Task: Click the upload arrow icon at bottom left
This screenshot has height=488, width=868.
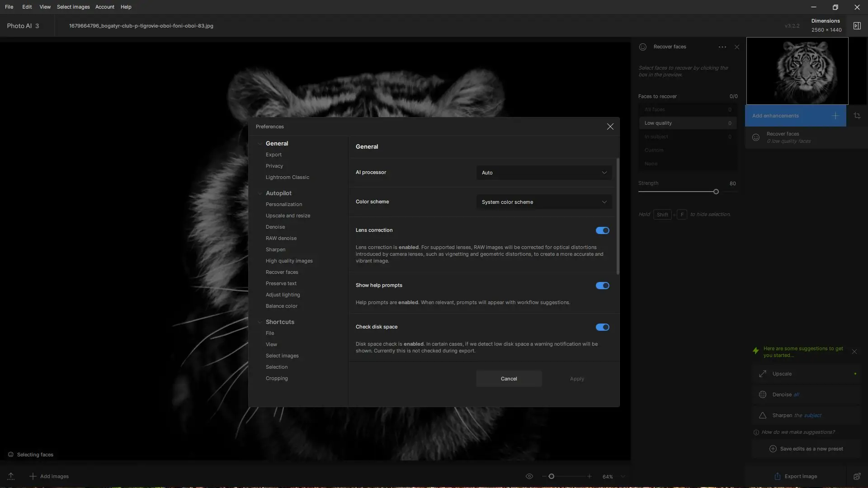Action: (11, 476)
